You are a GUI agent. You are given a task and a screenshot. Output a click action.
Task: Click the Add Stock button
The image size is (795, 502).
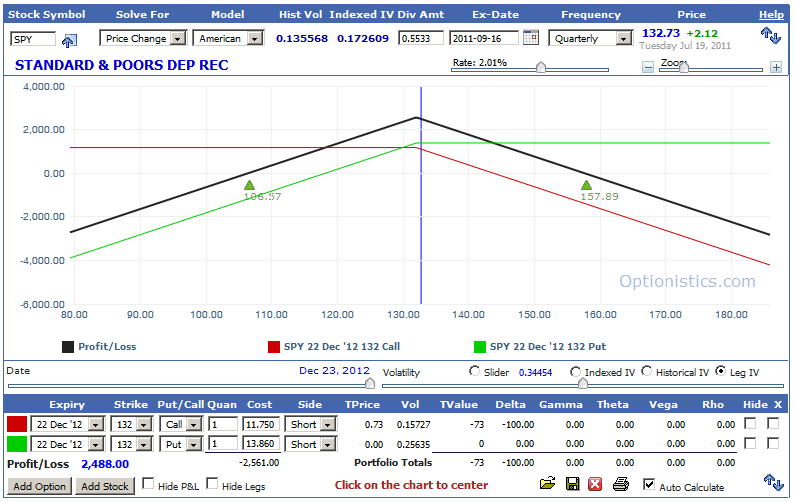[x=105, y=486]
